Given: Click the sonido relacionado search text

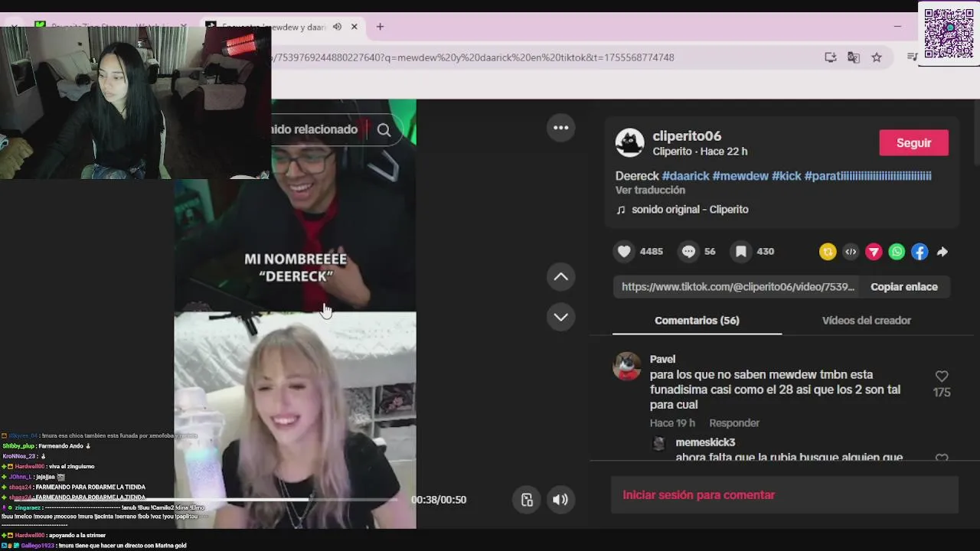Looking at the screenshot, I should [315, 129].
